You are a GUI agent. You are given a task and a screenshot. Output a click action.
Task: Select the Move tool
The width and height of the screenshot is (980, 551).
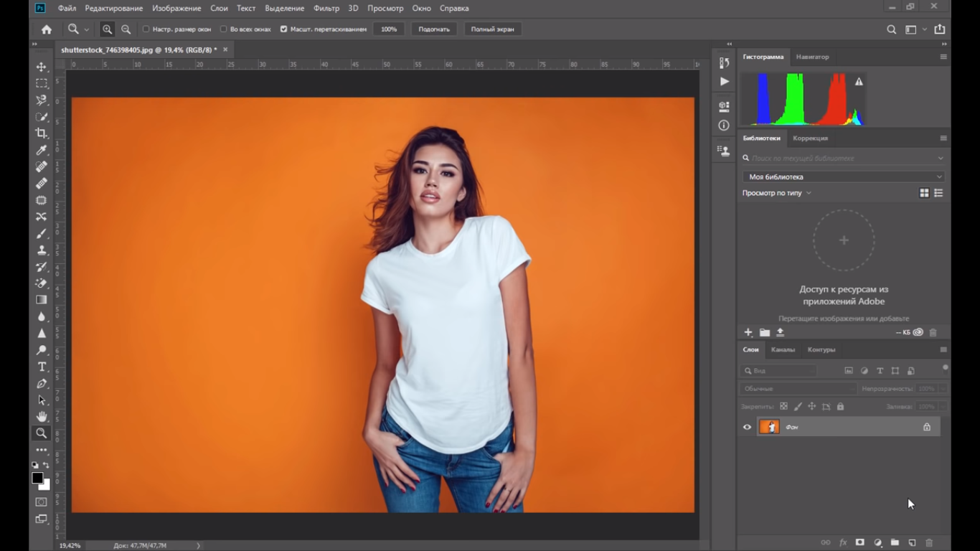(42, 67)
